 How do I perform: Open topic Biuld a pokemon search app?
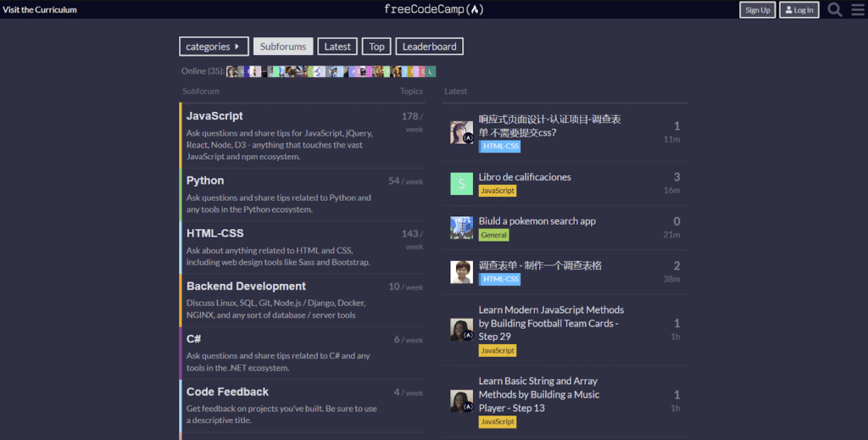click(537, 220)
